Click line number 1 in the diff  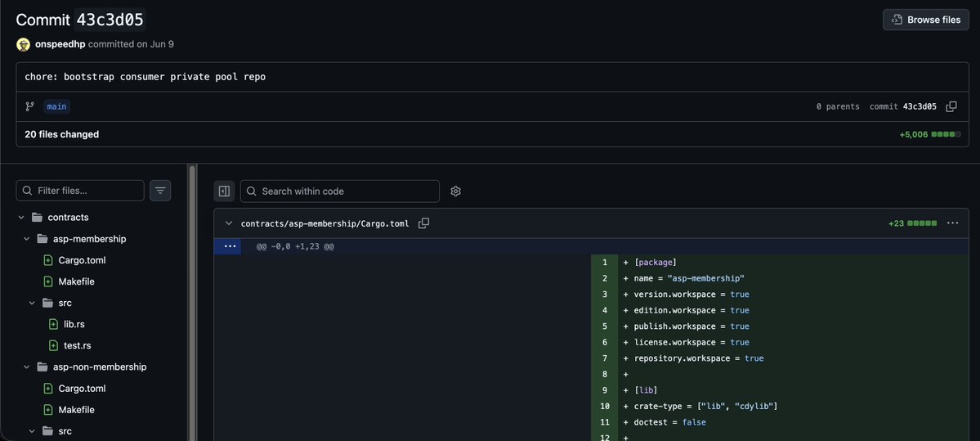[x=604, y=263]
